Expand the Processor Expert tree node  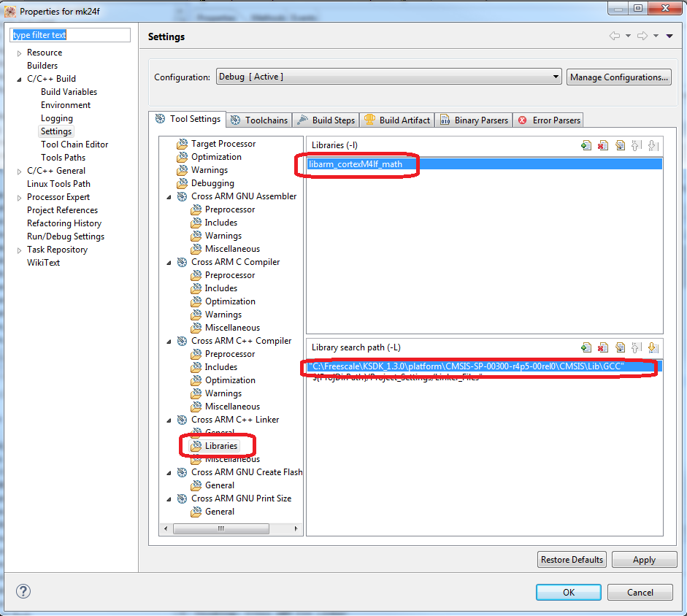tap(19, 198)
